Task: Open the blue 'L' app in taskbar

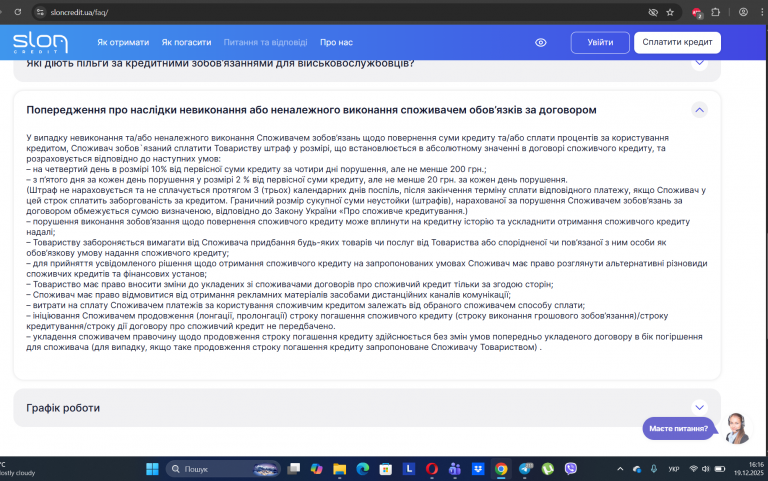Action: [409, 469]
